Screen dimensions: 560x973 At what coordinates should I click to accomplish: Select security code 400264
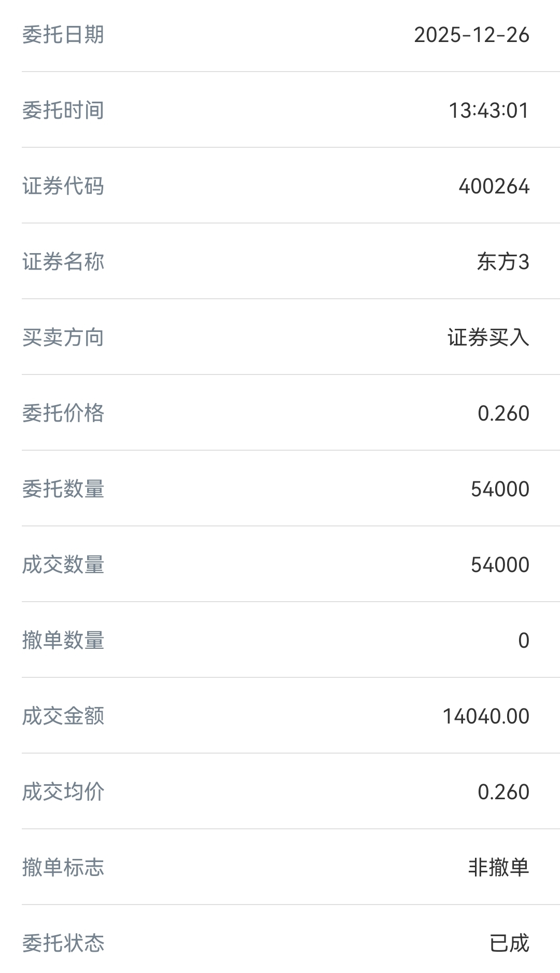click(494, 187)
